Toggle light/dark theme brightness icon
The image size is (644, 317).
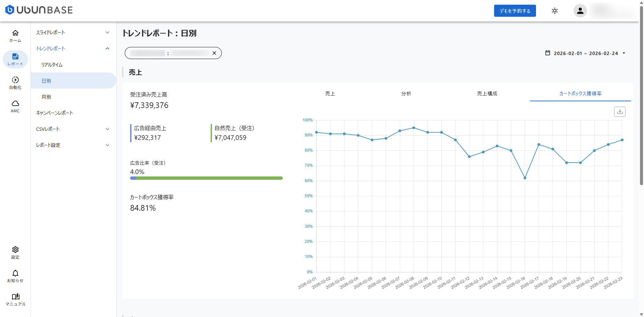[555, 11]
